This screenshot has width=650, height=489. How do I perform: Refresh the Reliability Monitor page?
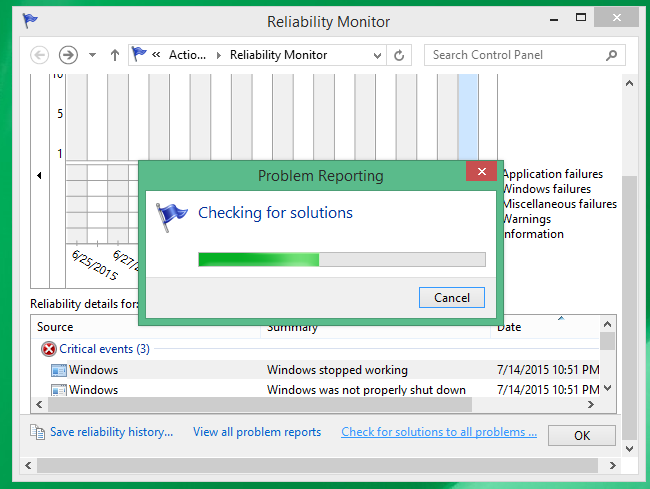point(400,55)
